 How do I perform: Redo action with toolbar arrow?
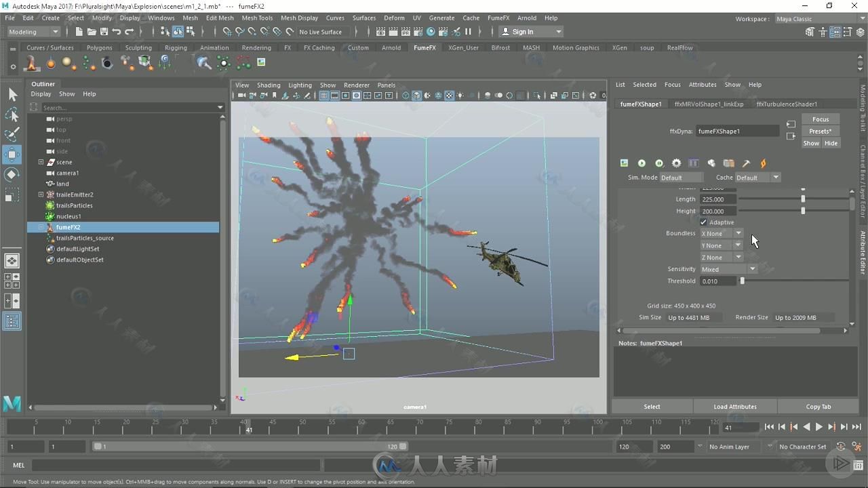coord(129,32)
